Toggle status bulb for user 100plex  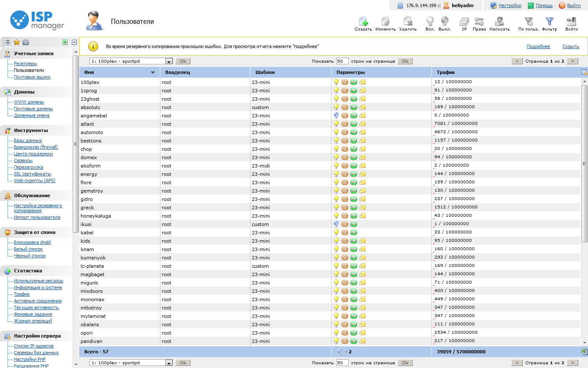[x=336, y=82]
